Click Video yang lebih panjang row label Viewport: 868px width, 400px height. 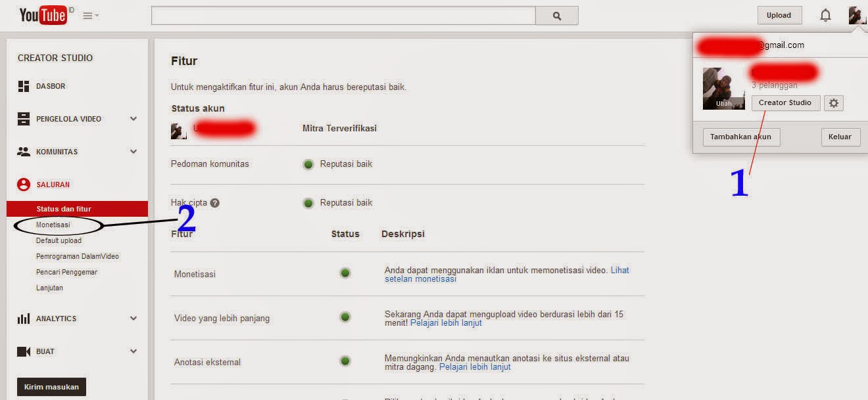[x=222, y=319]
